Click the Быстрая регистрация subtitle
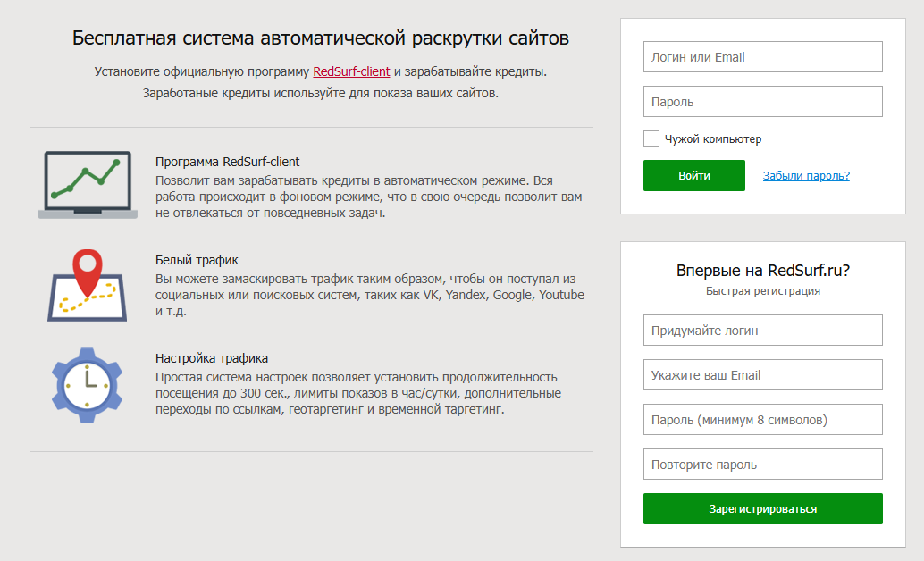 763,291
